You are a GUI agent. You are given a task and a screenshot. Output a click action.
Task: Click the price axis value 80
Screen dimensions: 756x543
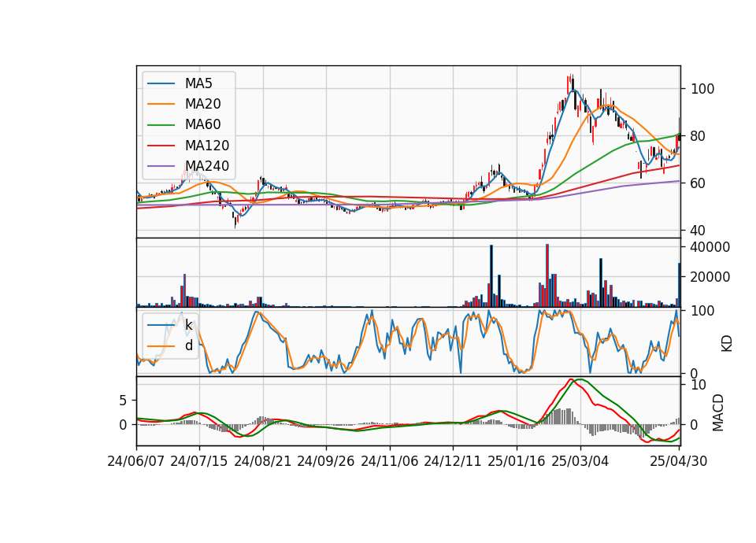tap(699, 136)
